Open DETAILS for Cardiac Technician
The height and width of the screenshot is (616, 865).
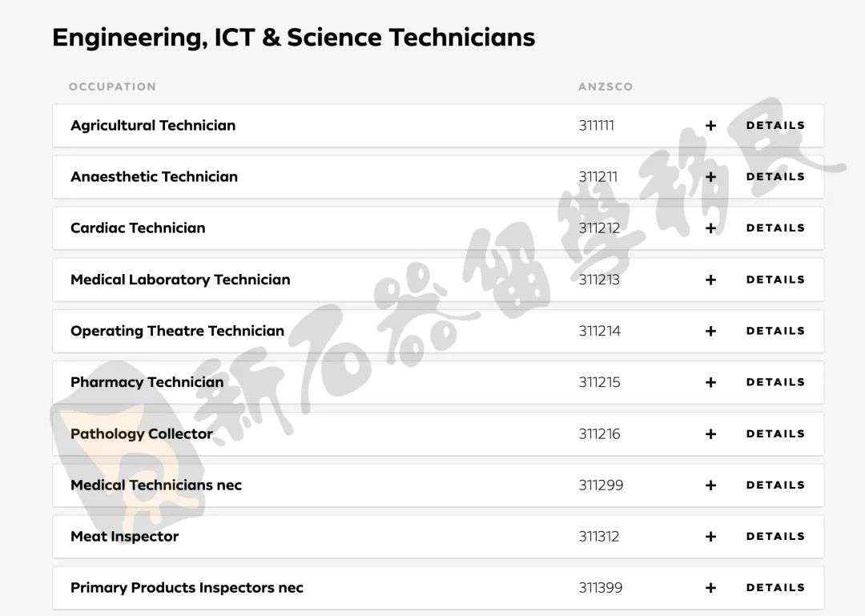[x=775, y=228]
